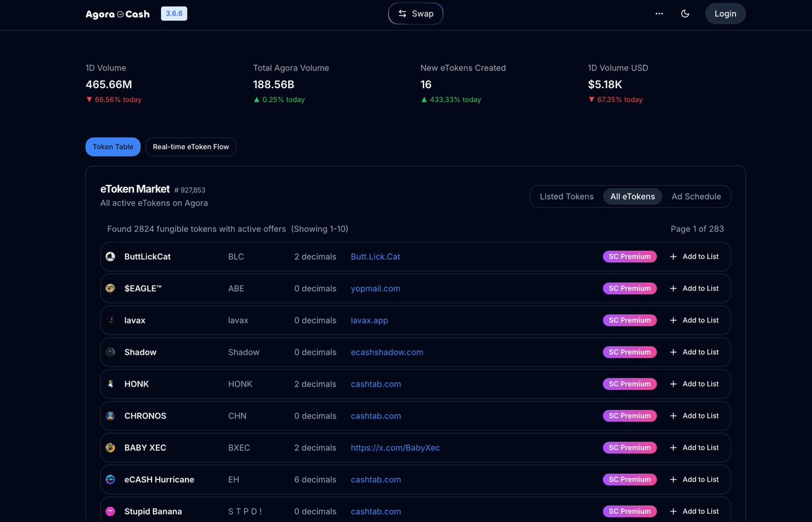Open the Butt.Lick.Cat link

376,257
